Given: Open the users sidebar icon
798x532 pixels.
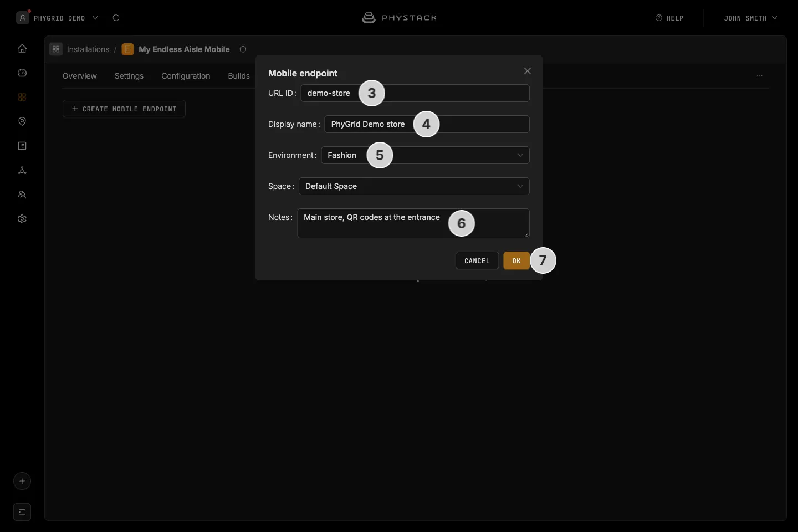Looking at the screenshot, I should pyautogui.click(x=22, y=195).
